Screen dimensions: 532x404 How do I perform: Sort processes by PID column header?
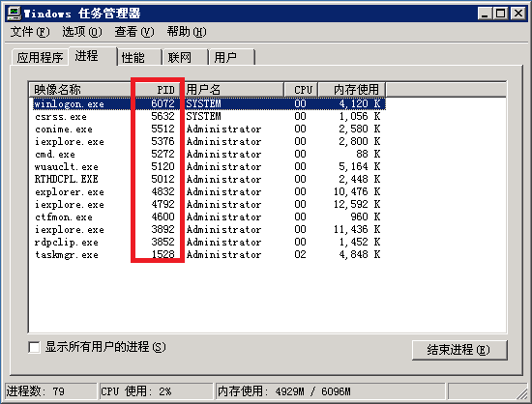[158, 90]
